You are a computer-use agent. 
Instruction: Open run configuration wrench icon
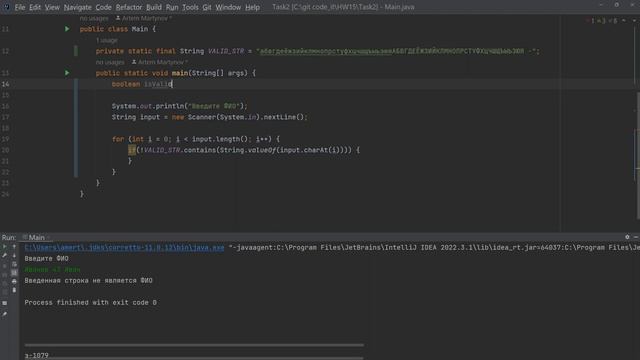click(4, 255)
